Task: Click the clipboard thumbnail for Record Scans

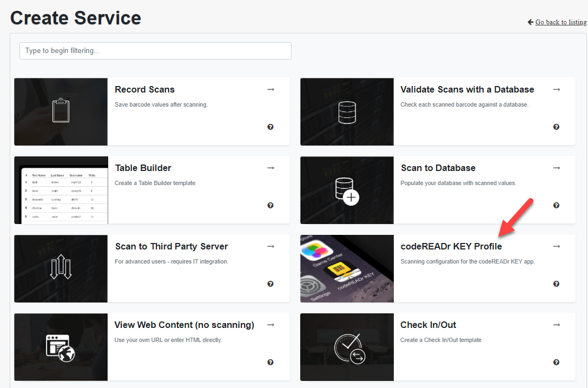Action: pos(61,111)
